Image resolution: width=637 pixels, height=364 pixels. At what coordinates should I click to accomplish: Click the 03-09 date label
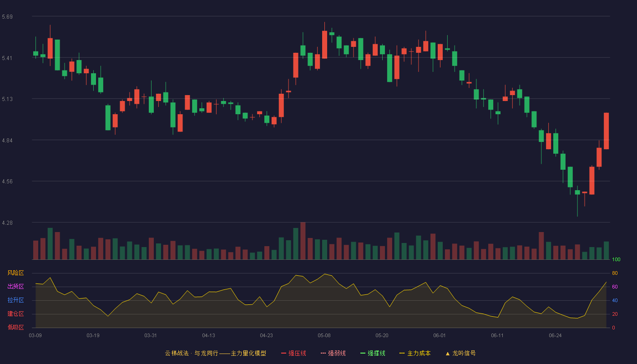coord(35,335)
